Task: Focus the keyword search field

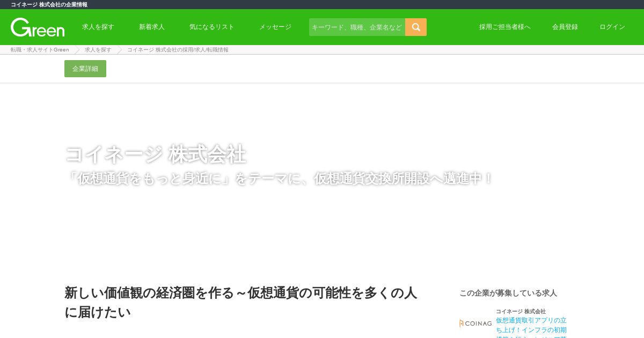Action: 357,27
